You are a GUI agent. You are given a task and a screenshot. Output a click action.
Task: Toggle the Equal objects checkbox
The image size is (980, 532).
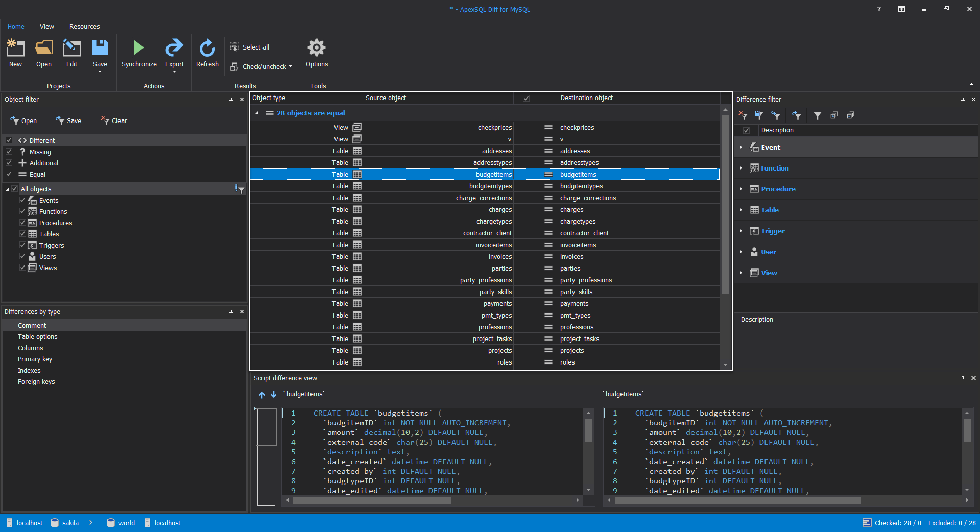pos(9,174)
